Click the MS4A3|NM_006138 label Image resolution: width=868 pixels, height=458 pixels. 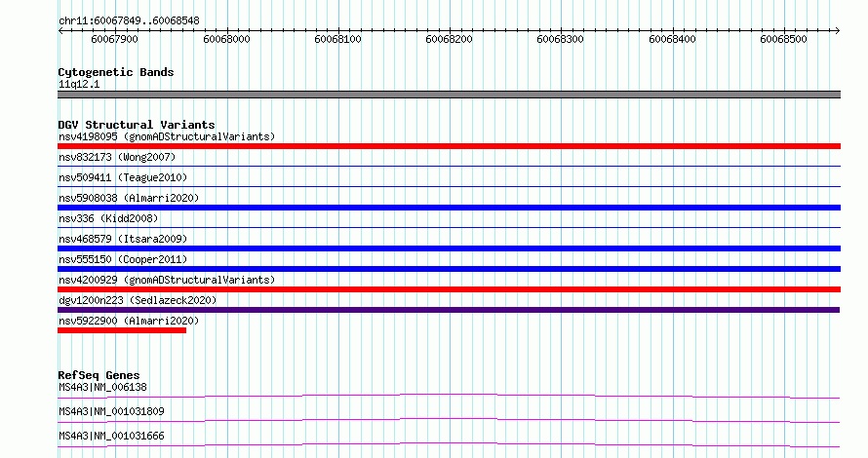click(x=102, y=387)
